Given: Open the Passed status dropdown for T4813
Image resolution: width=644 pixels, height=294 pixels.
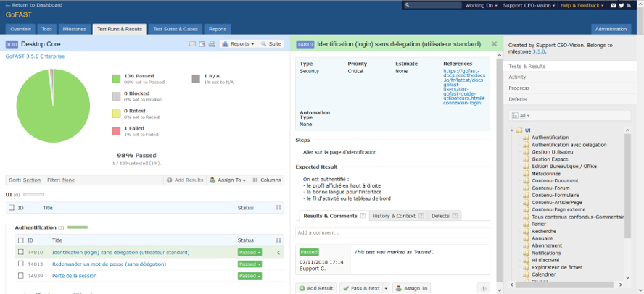Looking at the screenshot, I should click(249, 264).
